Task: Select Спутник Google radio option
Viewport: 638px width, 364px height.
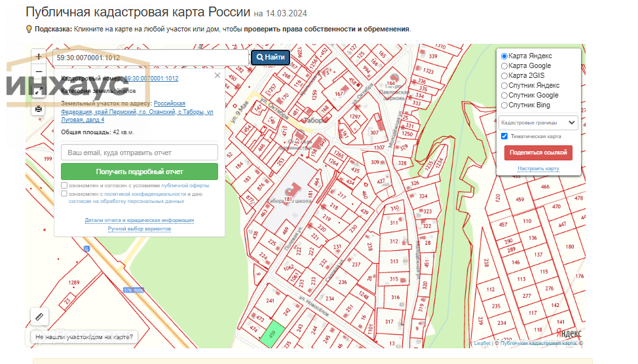Action: (504, 95)
